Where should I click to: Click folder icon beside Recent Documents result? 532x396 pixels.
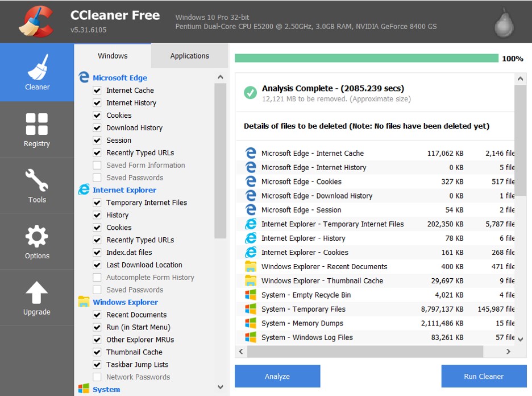(251, 266)
